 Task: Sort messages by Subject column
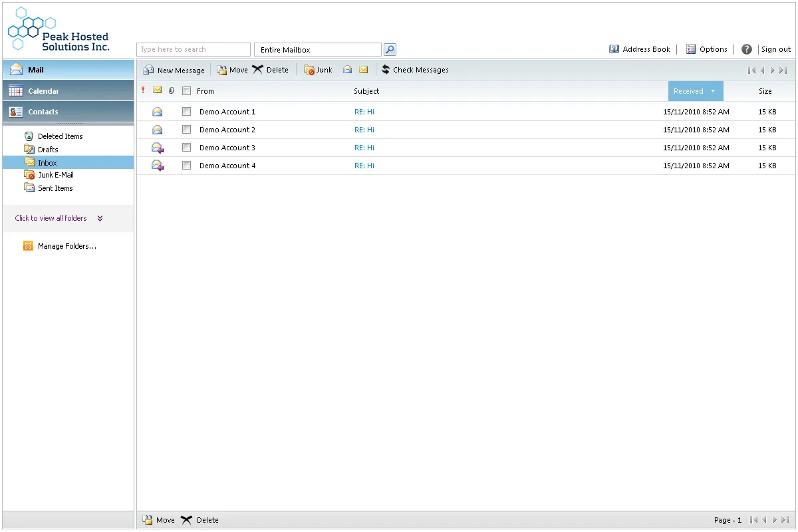tap(366, 91)
